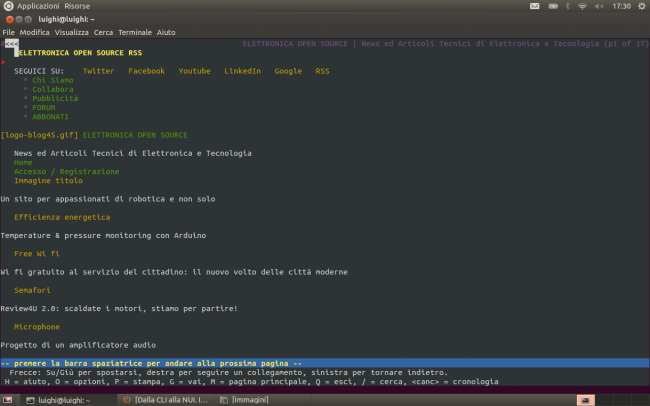Open the system settings gear icon

(641, 6)
